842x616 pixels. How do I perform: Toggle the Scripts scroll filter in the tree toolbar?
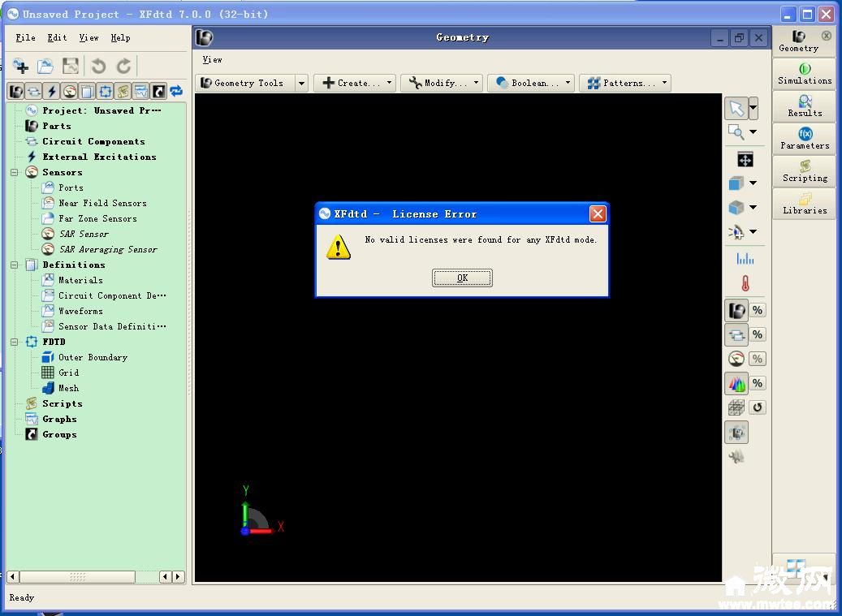[x=123, y=91]
